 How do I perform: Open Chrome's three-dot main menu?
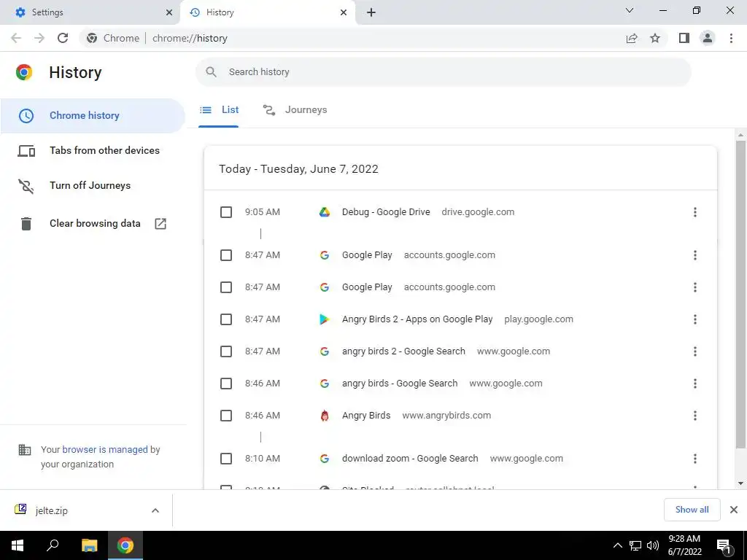[731, 38]
